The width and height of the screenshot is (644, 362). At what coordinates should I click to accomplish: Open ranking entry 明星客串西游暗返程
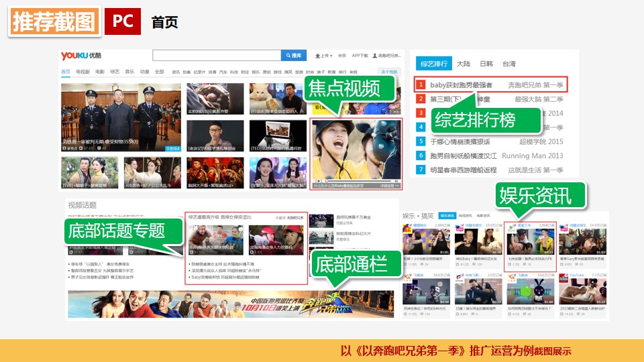click(464, 170)
